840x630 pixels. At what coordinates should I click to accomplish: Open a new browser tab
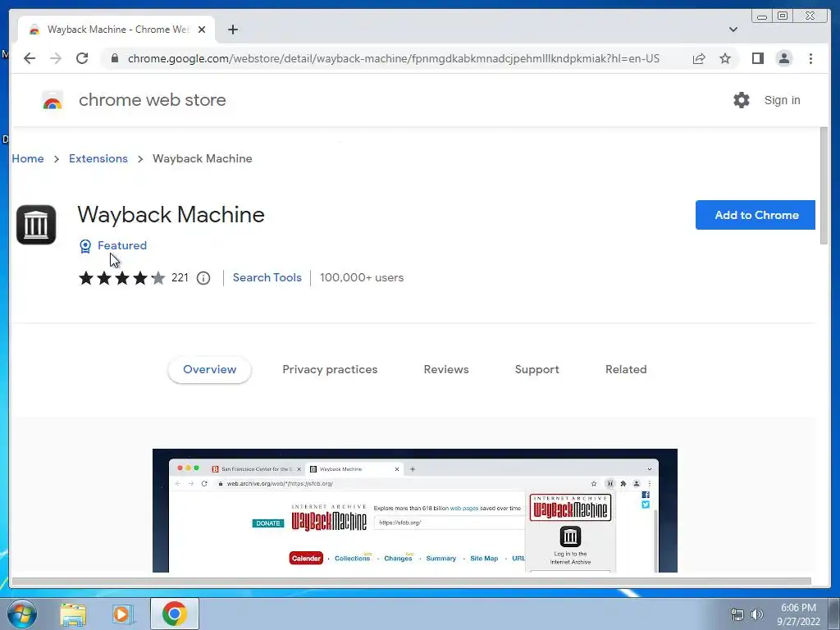click(232, 30)
